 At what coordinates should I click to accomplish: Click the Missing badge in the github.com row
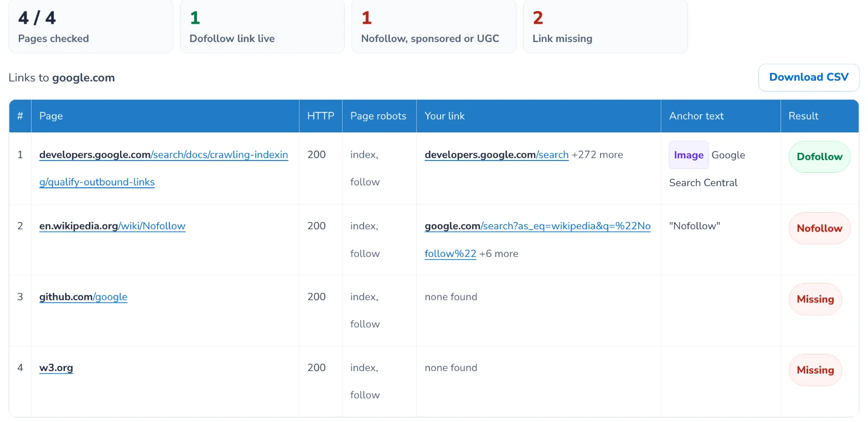(815, 299)
